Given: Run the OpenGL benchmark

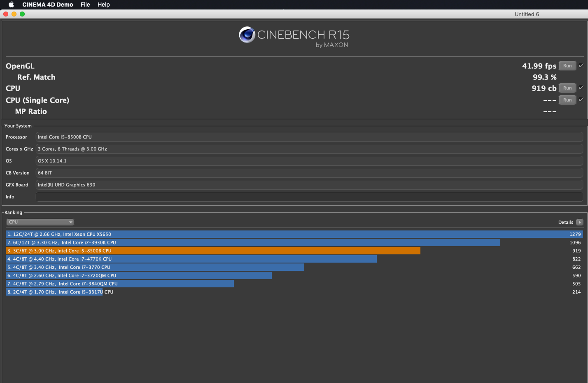Looking at the screenshot, I should click(x=567, y=66).
